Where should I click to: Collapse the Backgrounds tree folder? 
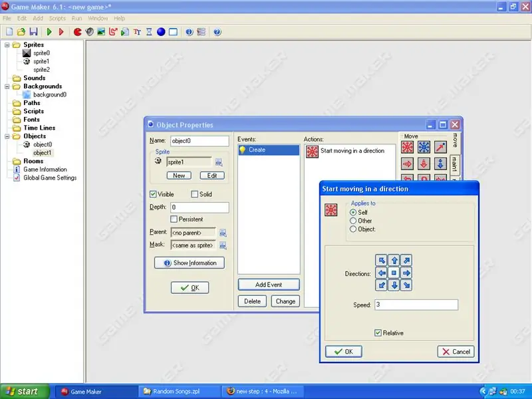click(x=7, y=86)
